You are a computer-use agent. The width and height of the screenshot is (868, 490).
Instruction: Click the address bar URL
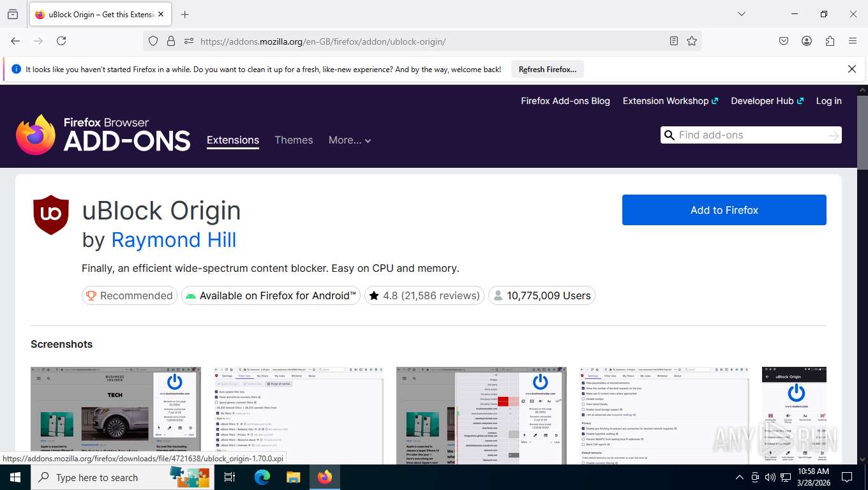pyautogui.click(x=323, y=41)
